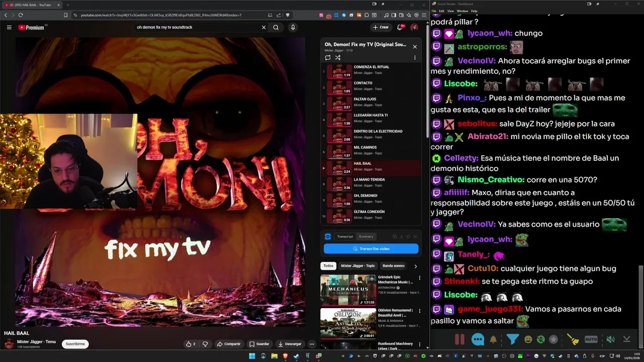Go to the YouTube Premium home logo
Image resolution: width=644 pixels, height=362 pixels.
[x=32, y=27]
